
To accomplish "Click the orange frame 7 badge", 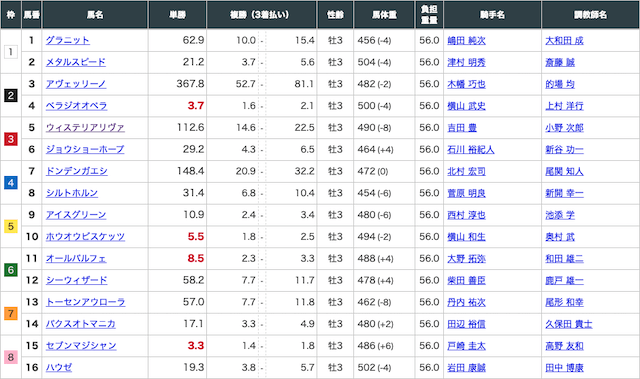I will tap(11, 313).
